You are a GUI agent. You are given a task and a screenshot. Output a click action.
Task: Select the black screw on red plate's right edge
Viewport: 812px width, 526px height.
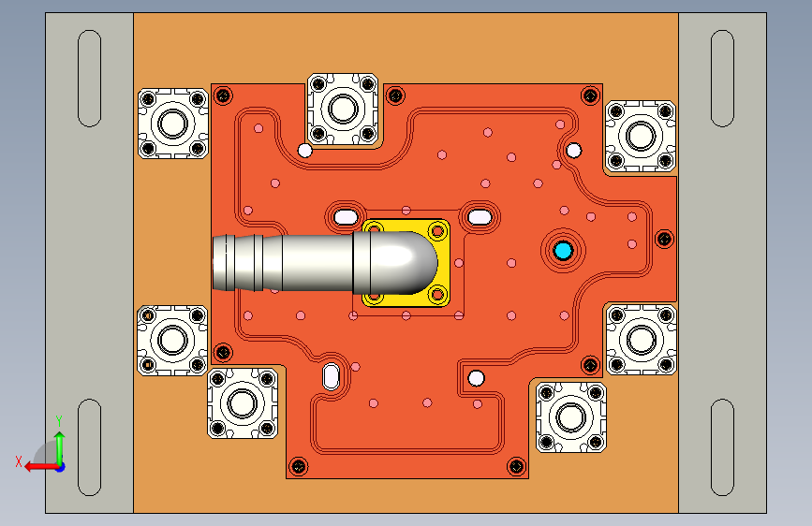664,240
